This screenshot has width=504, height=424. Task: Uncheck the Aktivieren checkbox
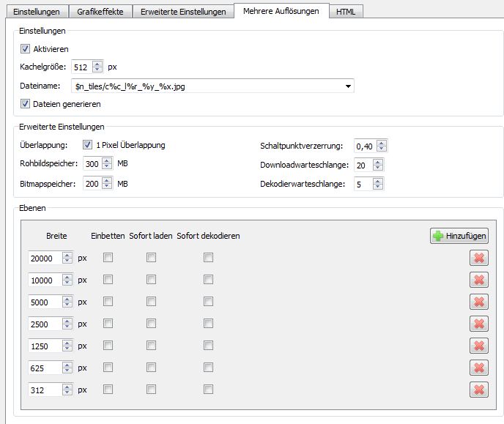point(26,49)
